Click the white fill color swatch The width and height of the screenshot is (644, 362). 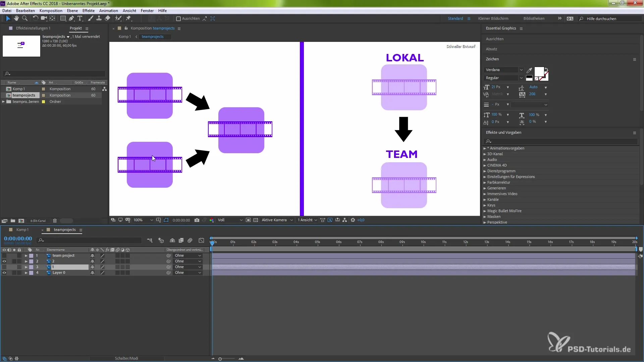(x=539, y=72)
